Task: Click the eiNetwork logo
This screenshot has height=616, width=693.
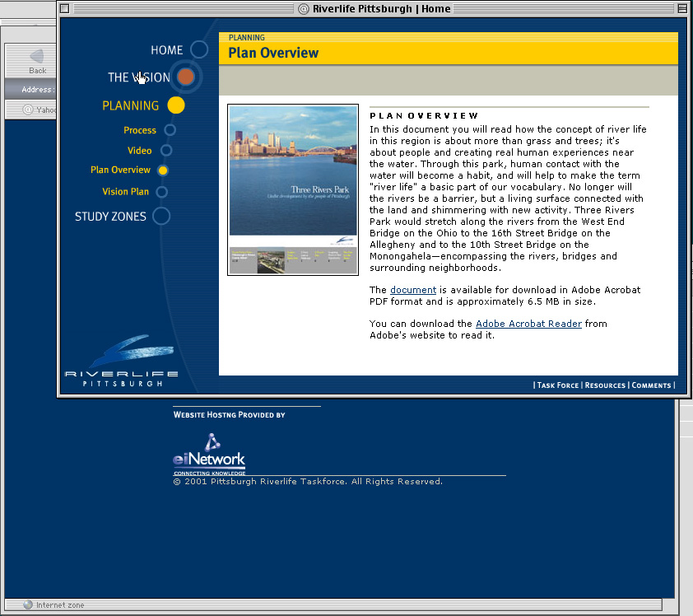Action: coord(209,454)
